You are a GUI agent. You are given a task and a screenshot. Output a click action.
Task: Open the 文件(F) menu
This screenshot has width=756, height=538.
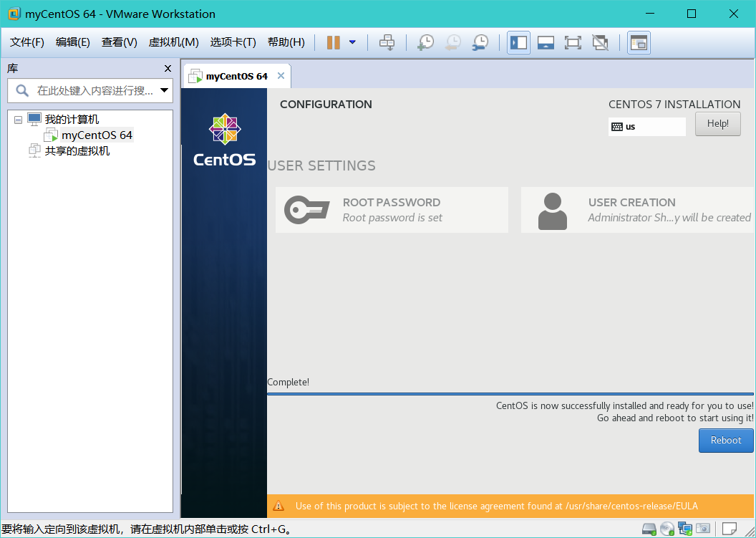[27, 42]
